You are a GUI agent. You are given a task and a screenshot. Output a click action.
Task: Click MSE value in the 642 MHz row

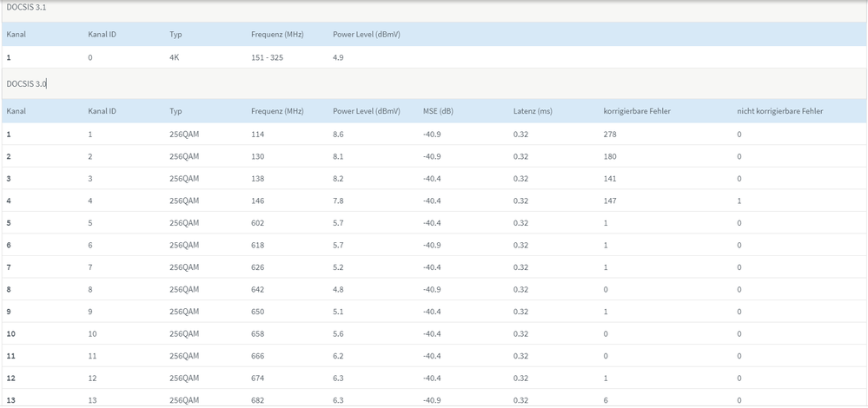click(432, 289)
